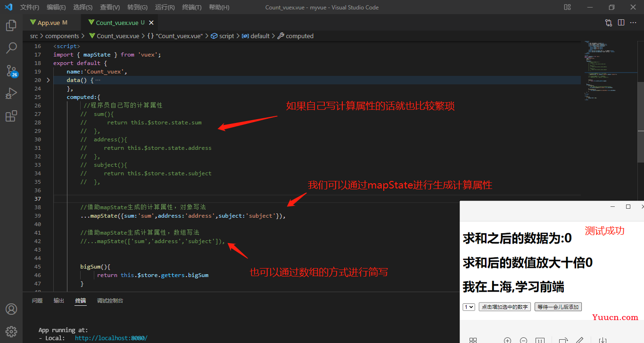Open the Accounts menu icon
Image resolution: width=644 pixels, height=343 pixels.
coord(11,309)
